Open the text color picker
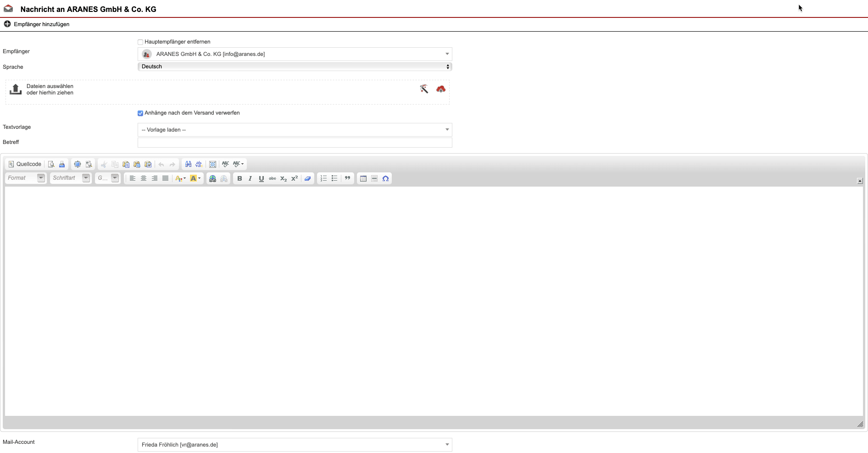The width and height of the screenshot is (868, 453). pyautogui.click(x=180, y=178)
